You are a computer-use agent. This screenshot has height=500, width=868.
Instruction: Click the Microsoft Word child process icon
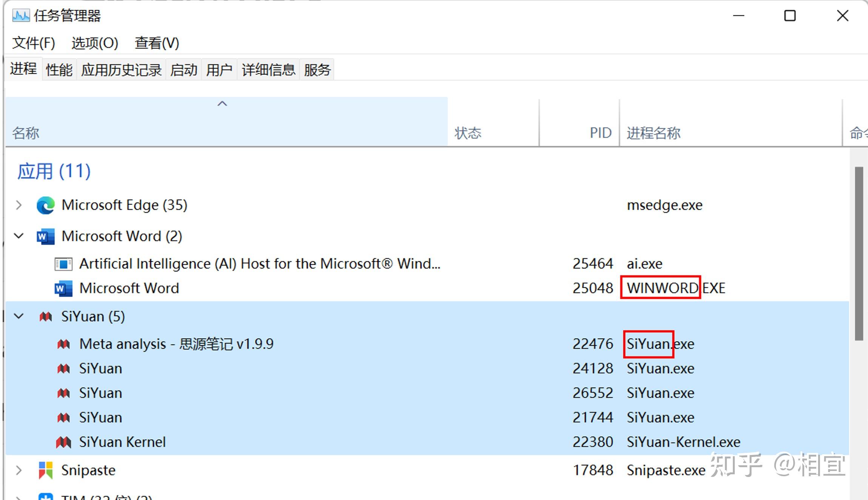point(63,289)
